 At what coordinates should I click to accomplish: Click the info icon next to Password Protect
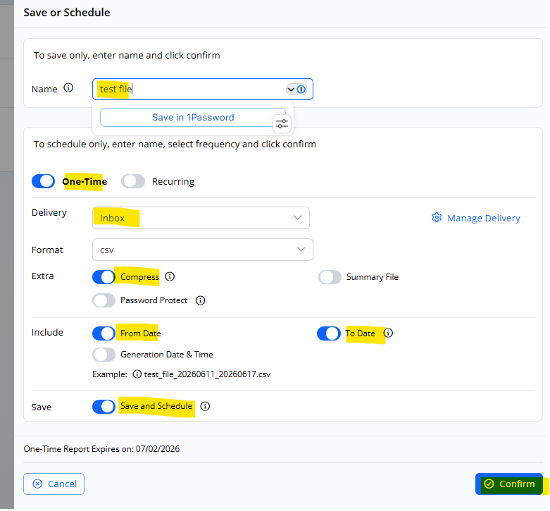point(200,300)
